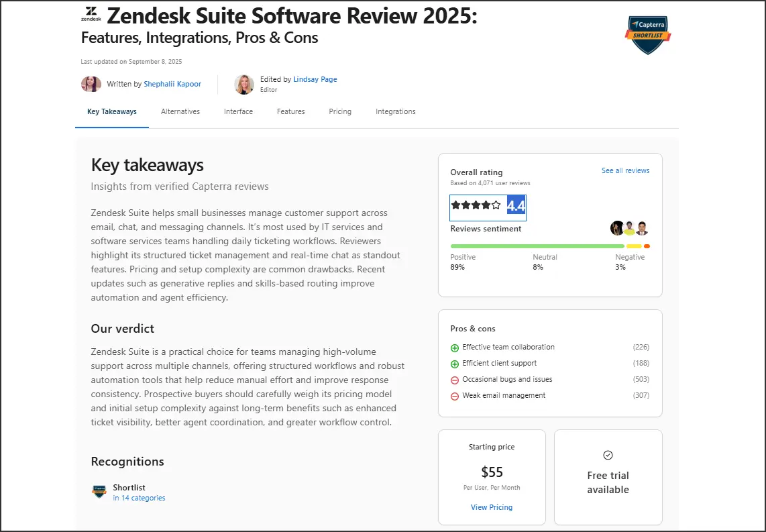Screen dimensions: 766x532
Task: Click the Shortlist recognition title
Action: click(129, 488)
